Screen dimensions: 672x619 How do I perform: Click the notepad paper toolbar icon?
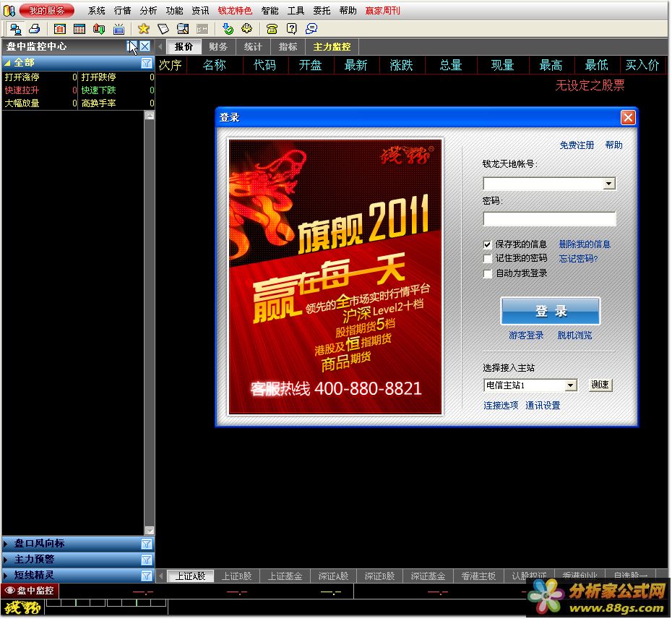[163, 29]
